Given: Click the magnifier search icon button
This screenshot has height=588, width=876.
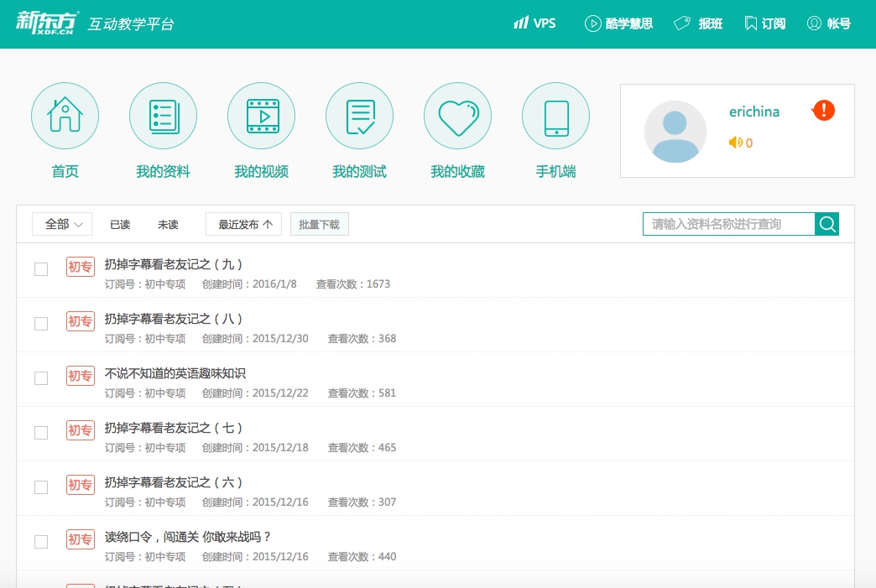Looking at the screenshot, I should pos(826,224).
